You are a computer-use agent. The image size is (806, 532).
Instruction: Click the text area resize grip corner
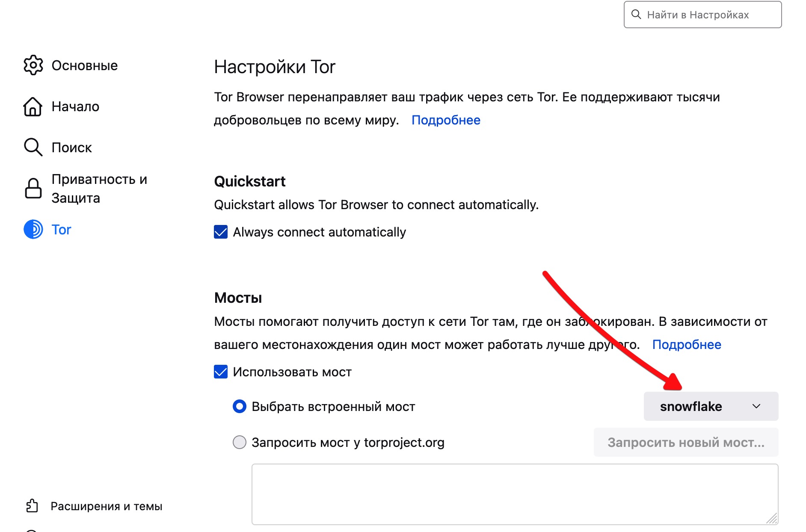pyautogui.click(x=772, y=518)
